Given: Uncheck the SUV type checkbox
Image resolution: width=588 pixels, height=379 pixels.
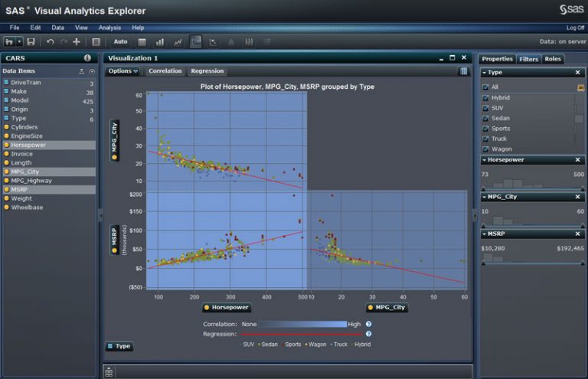Looking at the screenshot, I should click(x=485, y=108).
